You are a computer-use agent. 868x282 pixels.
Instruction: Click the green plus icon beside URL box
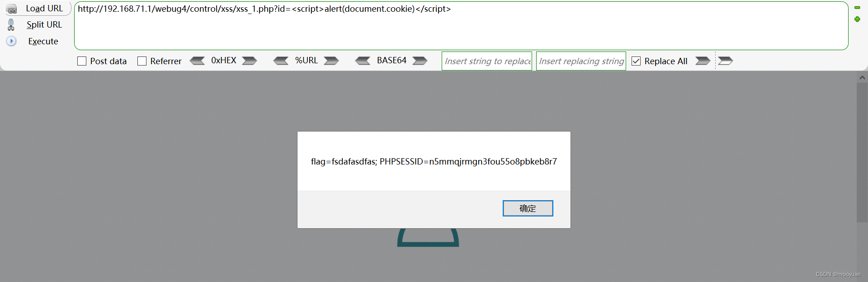[857, 19]
